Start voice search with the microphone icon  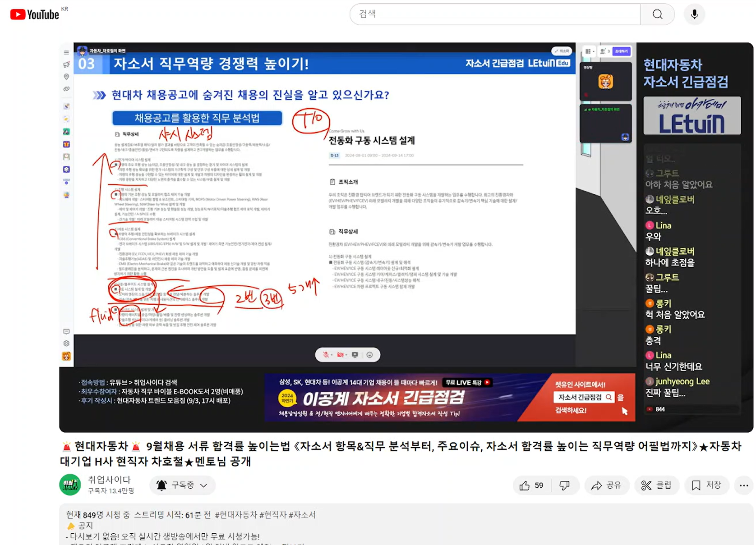[x=694, y=14]
